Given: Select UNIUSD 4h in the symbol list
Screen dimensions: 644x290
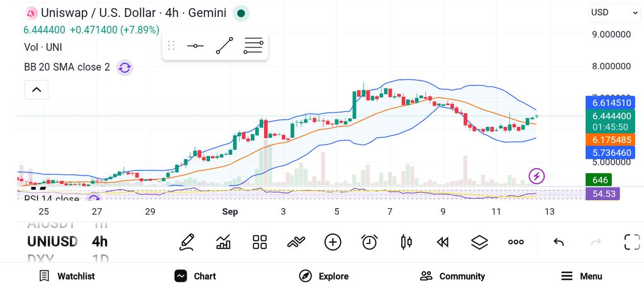Looking at the screenshot, I should [68, 242].
